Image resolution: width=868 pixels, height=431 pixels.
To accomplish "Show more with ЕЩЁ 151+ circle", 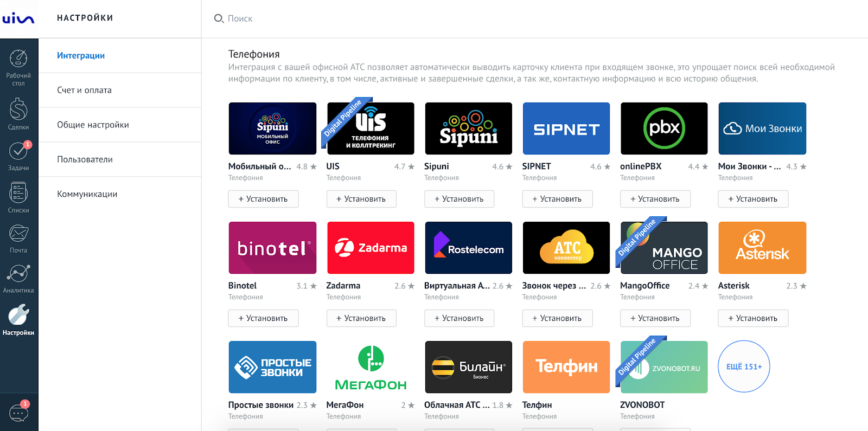I will [744, 366].
